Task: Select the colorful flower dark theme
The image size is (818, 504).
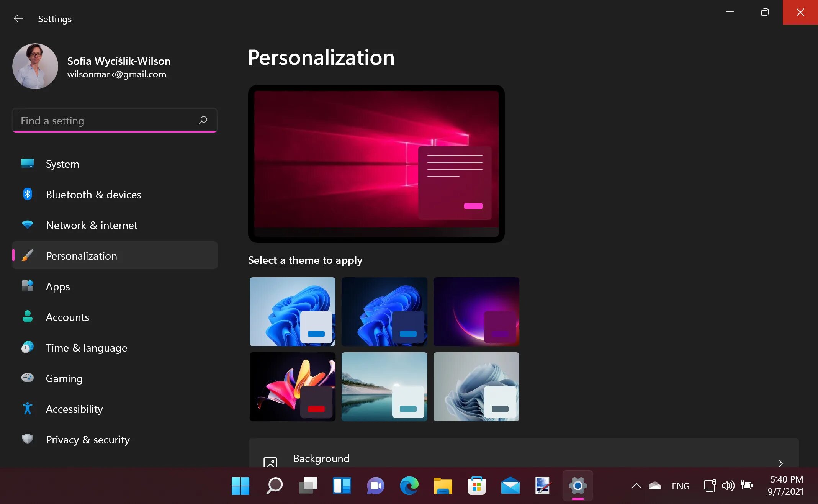Action: coord(291,386)
